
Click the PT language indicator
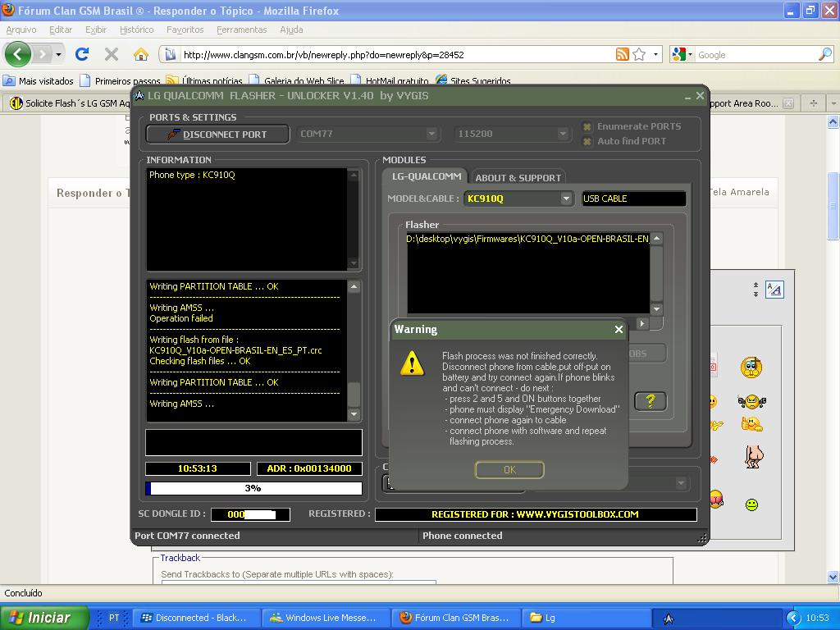[x=114, y=618]
